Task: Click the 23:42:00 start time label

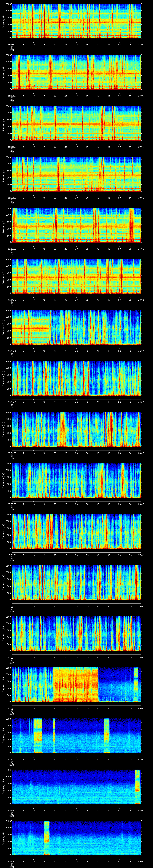Action: (x=12, y=862)
